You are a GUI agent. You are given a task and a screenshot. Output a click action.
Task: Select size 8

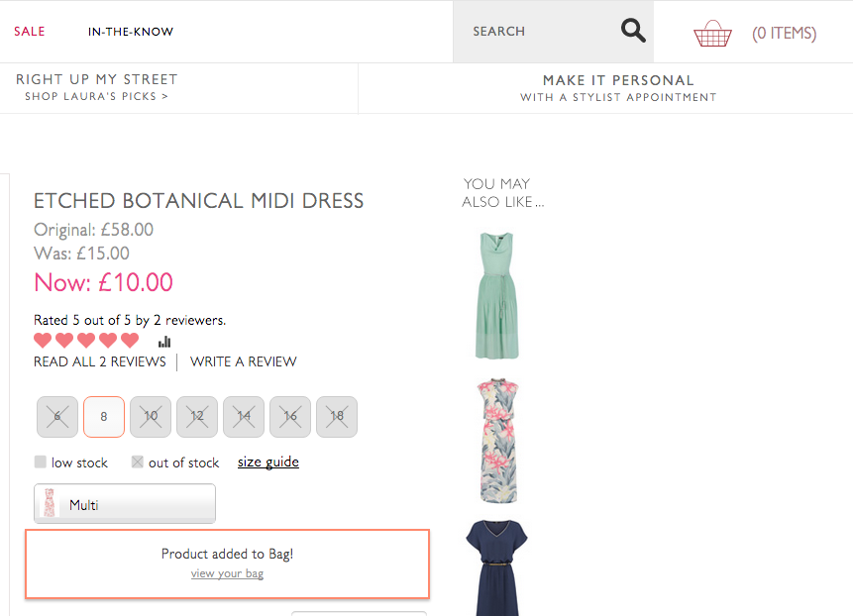pyautogui.click(x=104, y=417)
